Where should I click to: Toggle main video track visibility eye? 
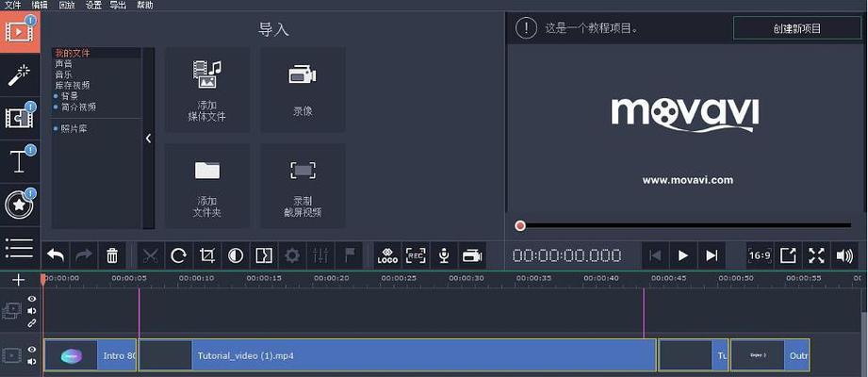(31, 350)
